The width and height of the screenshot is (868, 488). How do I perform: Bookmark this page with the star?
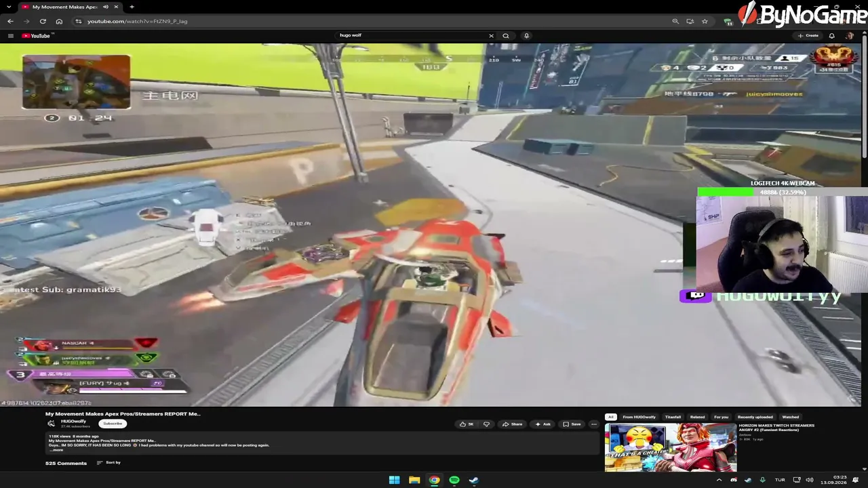coord(705,21)
